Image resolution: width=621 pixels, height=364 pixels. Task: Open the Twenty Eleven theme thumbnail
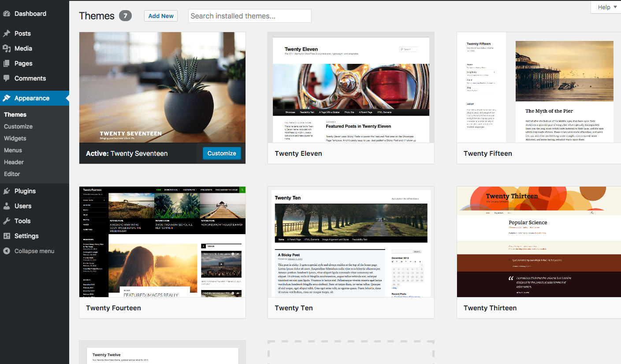(x=350, y=88)
